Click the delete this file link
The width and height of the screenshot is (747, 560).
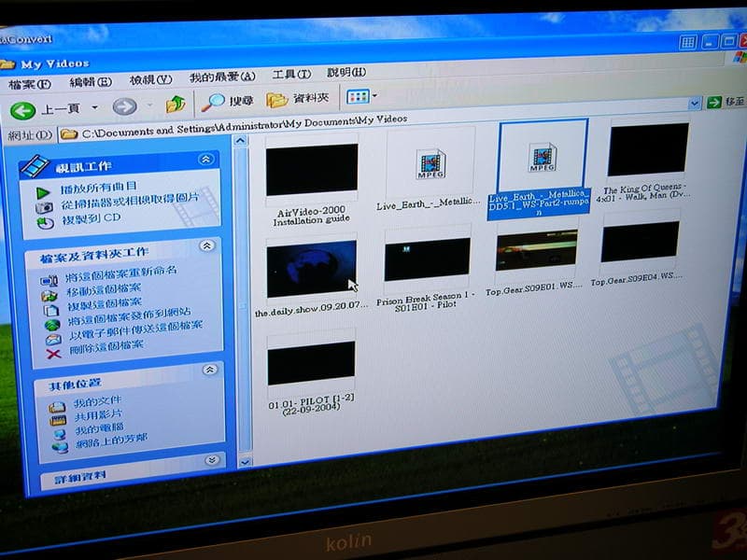[x=106, y=348]
